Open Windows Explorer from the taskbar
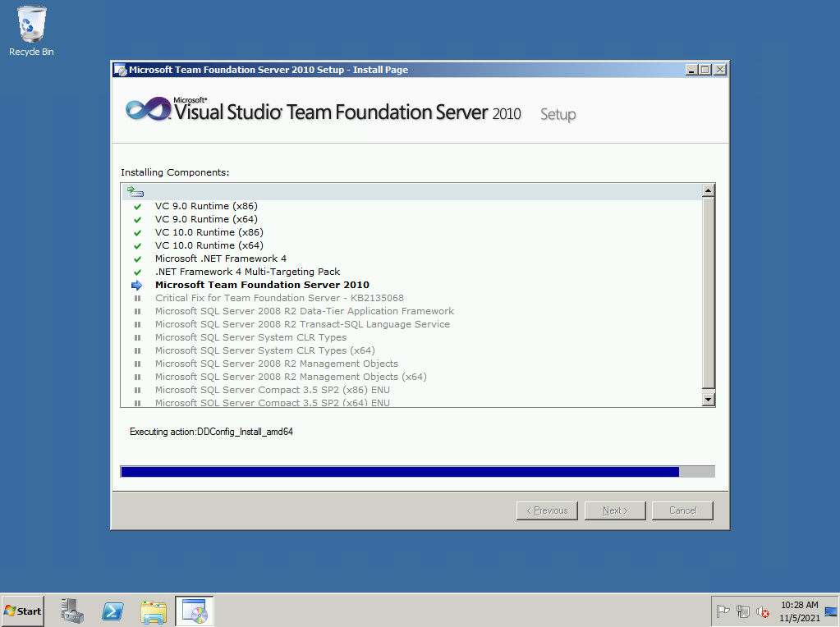 tap(154, 611)
